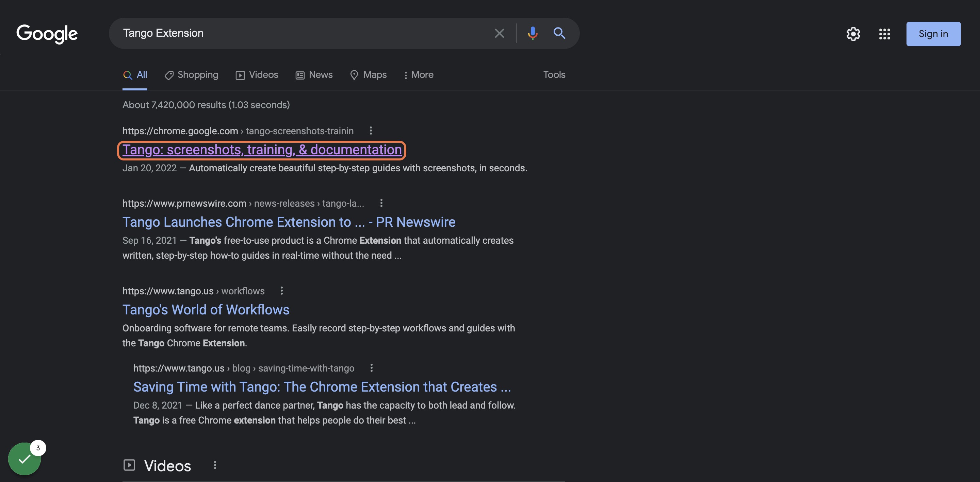The width and height of the screenshot is (980, 482).
Task: Open Tango Launches Chrome Extension PR Newswire link
Action: pyautogui.click(x=289, y=222)
